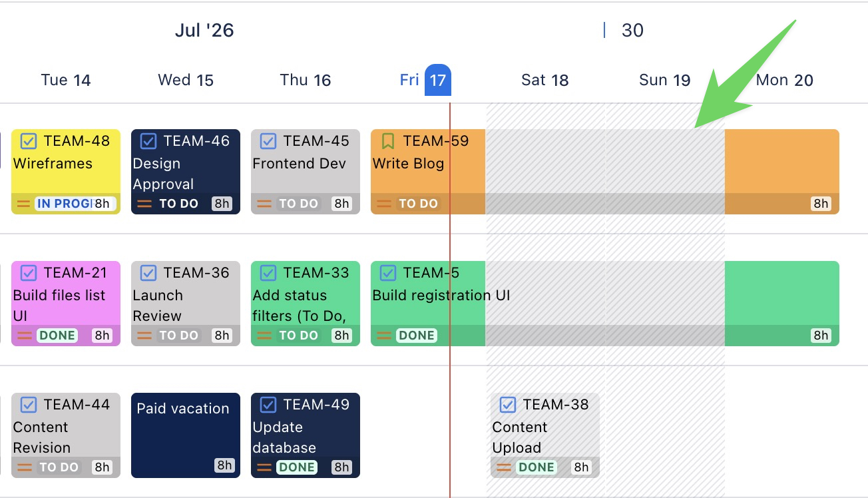Click the task icon on TEAM-38 Content Upload

click(x=508, y=405)
